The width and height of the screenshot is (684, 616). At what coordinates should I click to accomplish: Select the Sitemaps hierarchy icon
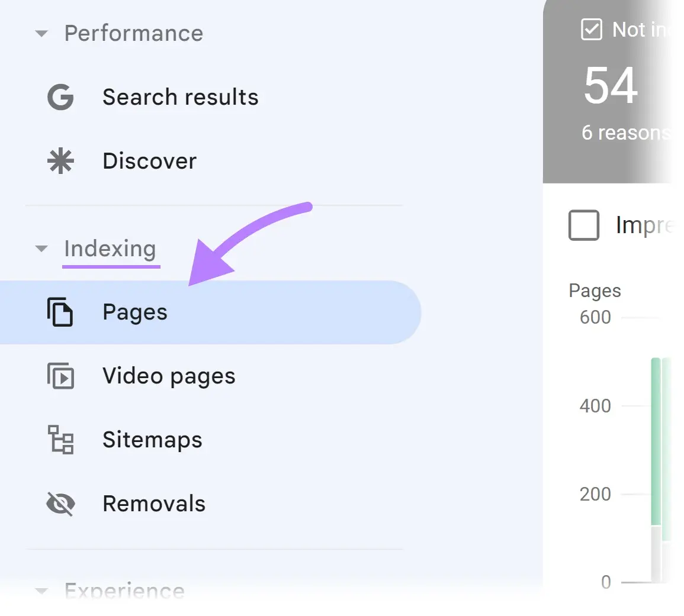pos(60,440)
